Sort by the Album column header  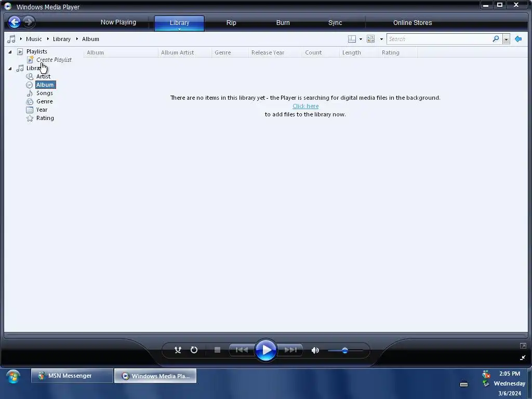(x=121, y=52)
